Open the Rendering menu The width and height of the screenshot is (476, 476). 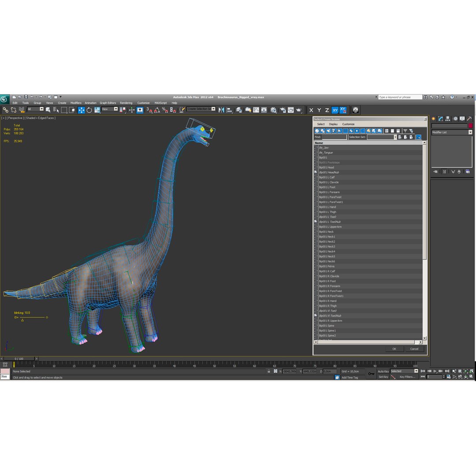coord(126,103)
